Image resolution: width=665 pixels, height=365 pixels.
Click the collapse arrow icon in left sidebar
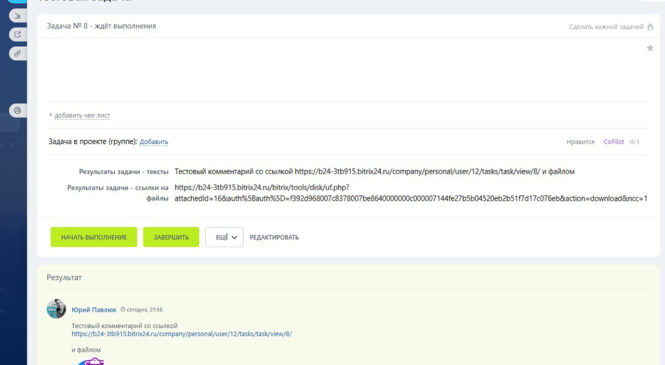point(17,16)
